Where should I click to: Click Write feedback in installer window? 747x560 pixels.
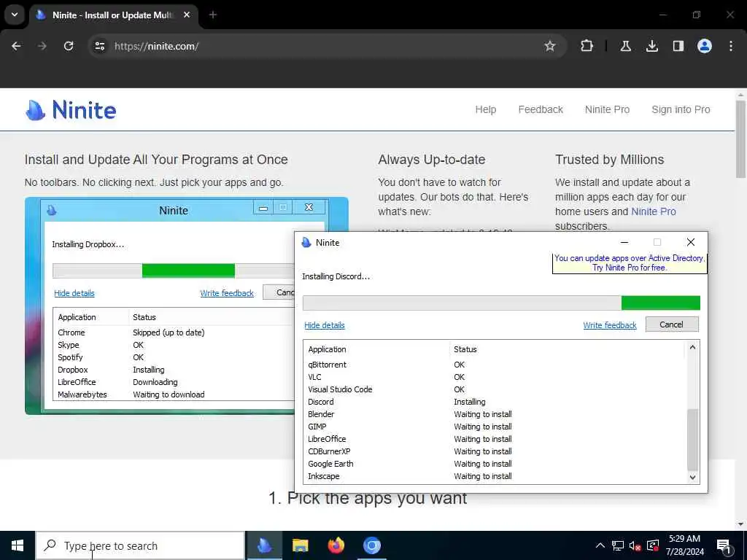coord(610,325)
